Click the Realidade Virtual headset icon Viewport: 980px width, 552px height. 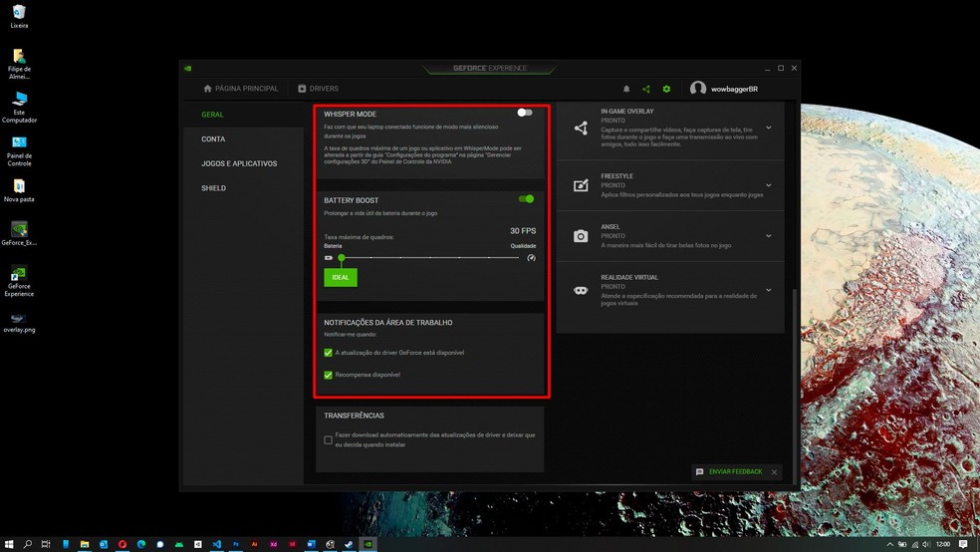[581, 290]
